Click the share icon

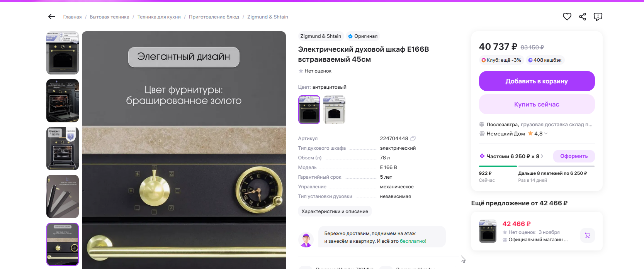583,17
